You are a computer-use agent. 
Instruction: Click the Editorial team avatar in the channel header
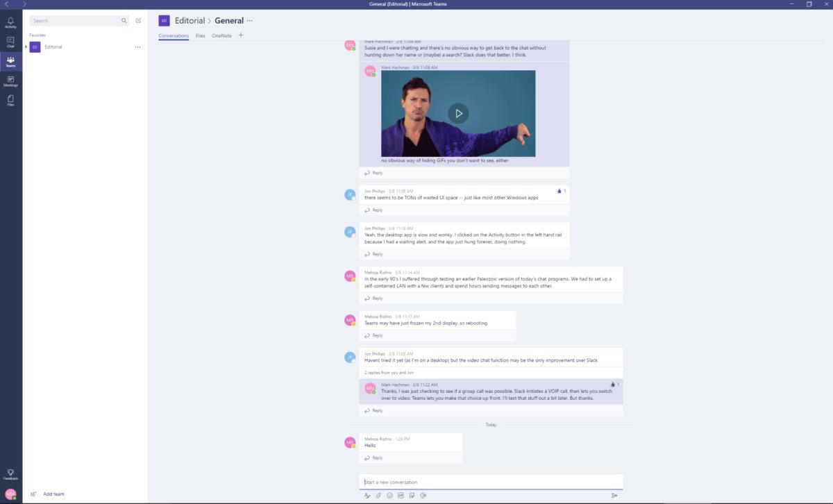(164, 21)
